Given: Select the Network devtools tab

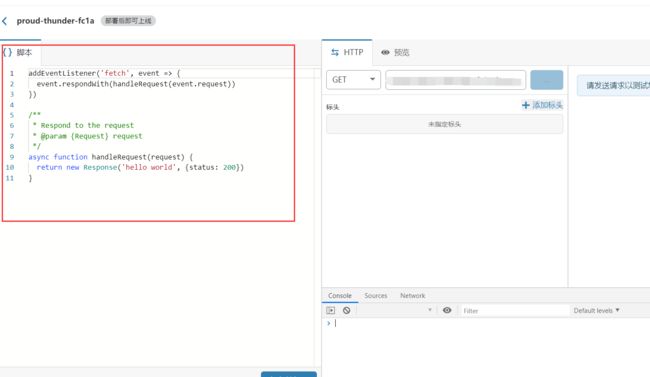Looking at the screenshot, I should (x=412, y=296).
